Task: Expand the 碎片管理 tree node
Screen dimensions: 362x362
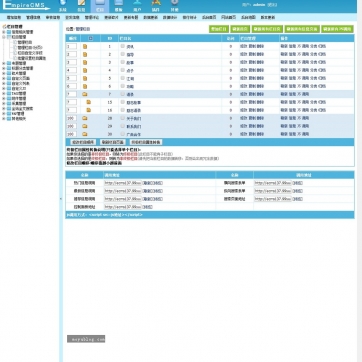Action: [4, 73]
